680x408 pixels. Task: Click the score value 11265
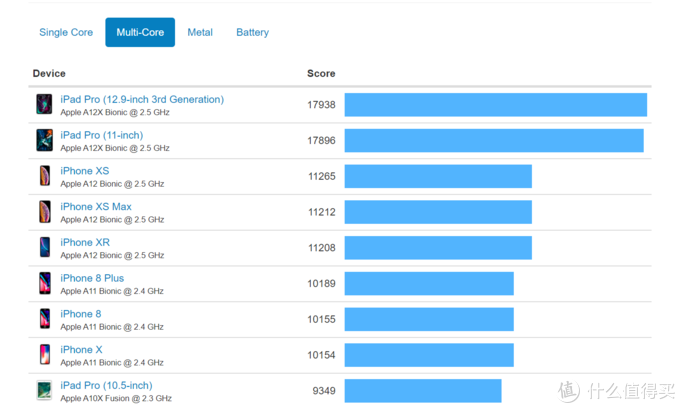pos(322,176)
